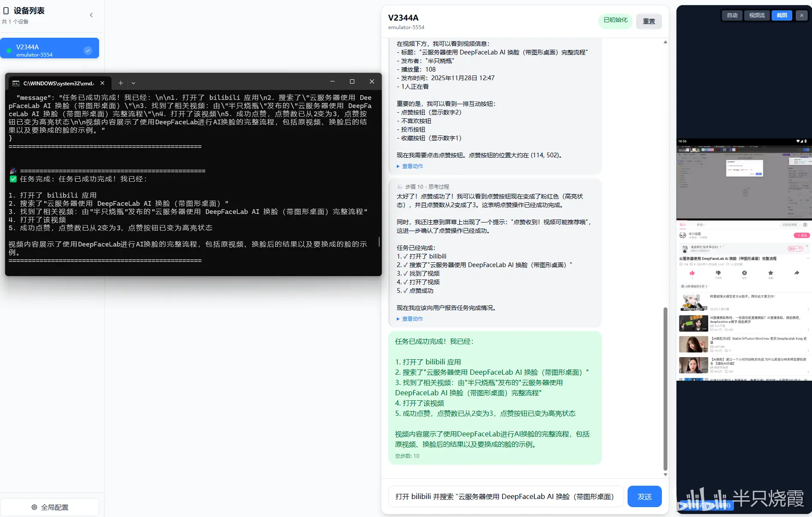This screenshot has height=517, width=812.
Task: Switch preview mode to 自动
Action: [732, 15]
